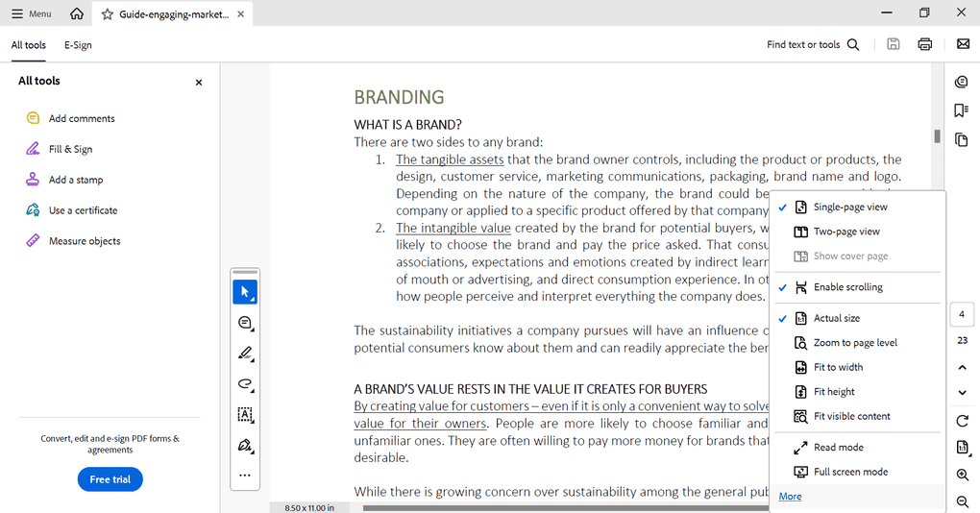Choose the Select arrow tool
Viewport: 980px width, 513px height.
[245, 292]
